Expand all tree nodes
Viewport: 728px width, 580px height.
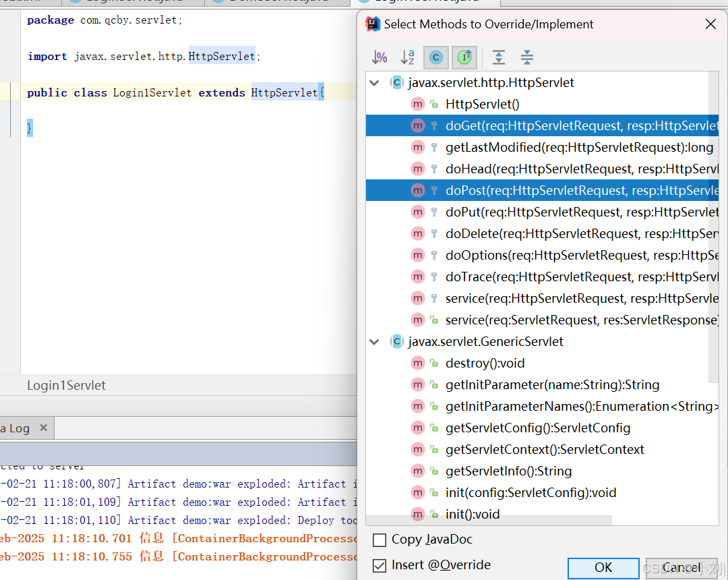click(x=499, y=57)
